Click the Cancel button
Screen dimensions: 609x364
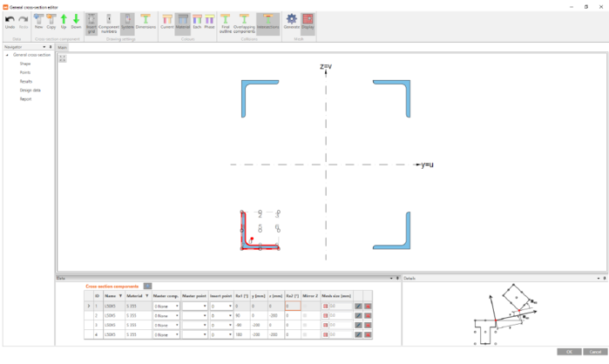click(595, 352)
